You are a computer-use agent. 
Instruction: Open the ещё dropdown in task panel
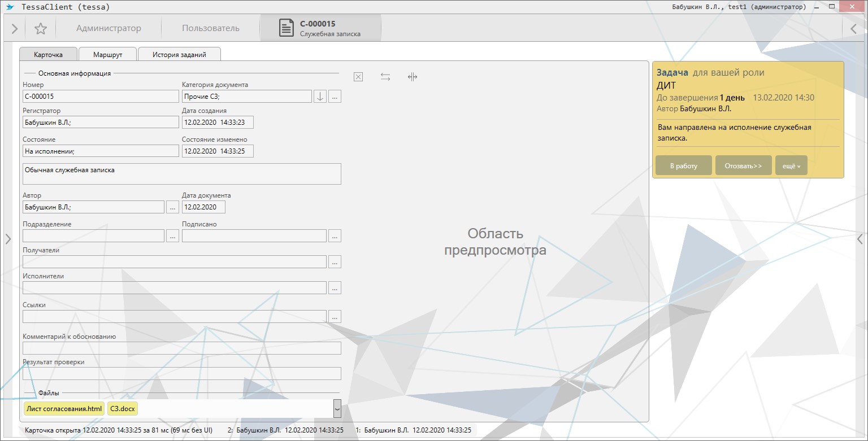click(791, 166)
